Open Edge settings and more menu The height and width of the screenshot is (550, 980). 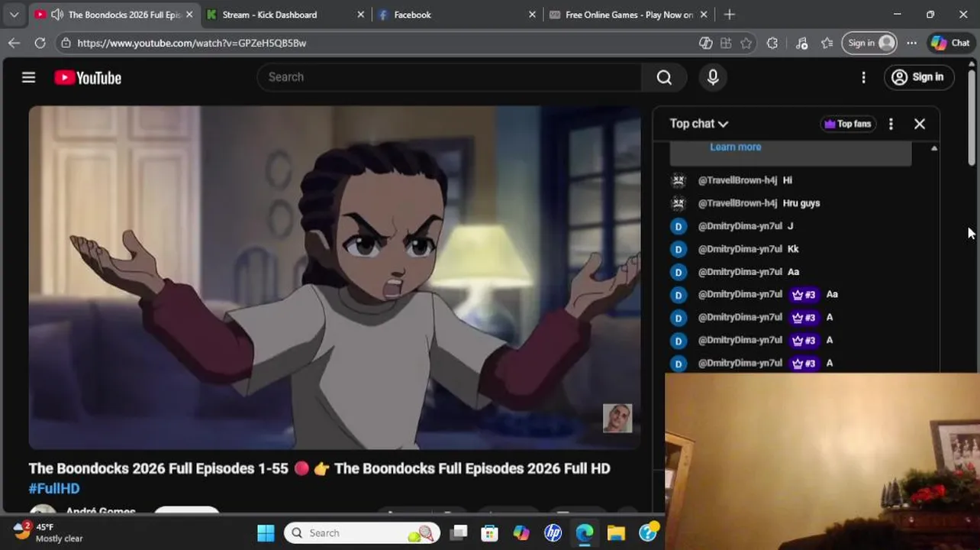point(911,43)
